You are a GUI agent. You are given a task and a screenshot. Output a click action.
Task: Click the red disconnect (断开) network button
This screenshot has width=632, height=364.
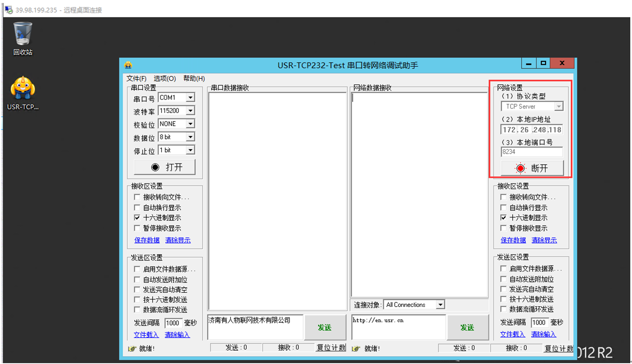(532, 168)
